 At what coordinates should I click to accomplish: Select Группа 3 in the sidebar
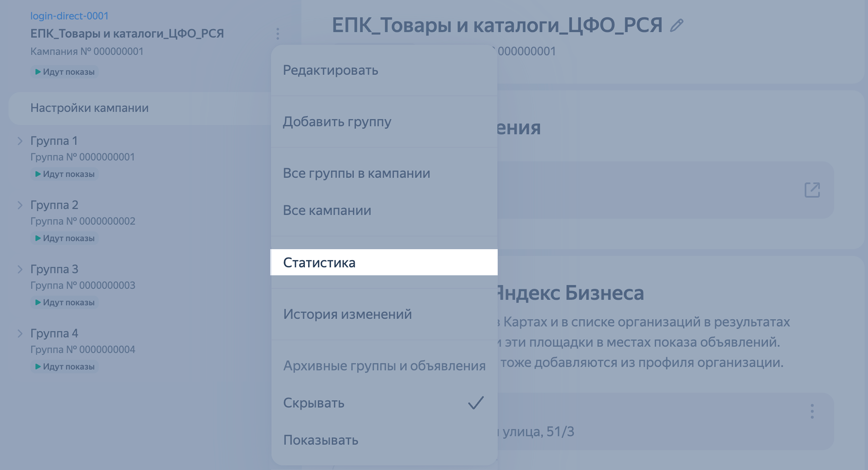[x=54, y=269]
